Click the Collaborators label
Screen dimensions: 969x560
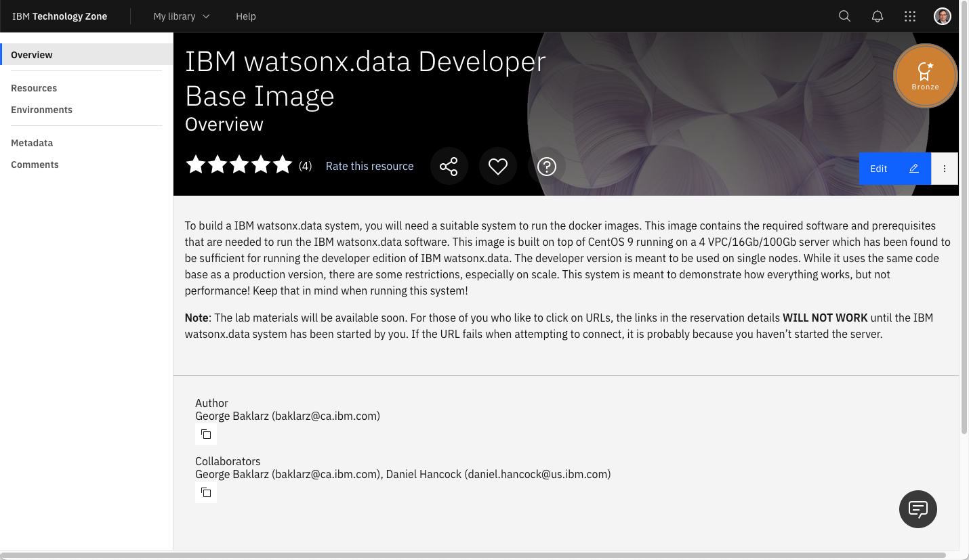(x=228, y=461)
